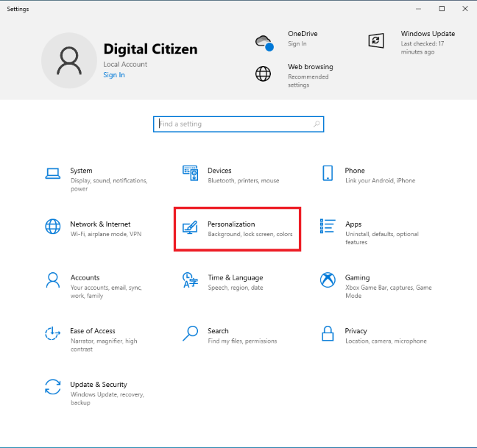
Task: Focus the Find a setting field
Action: 239,124
